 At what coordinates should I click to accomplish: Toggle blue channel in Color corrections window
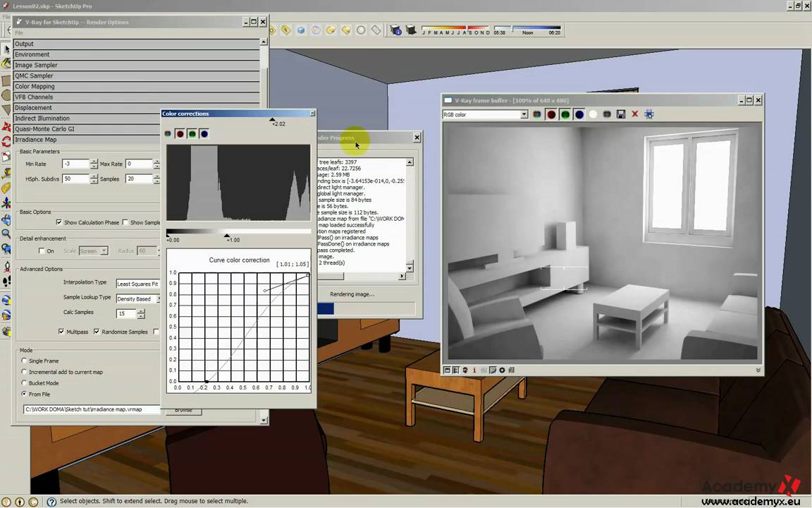(x=204, y=134)
